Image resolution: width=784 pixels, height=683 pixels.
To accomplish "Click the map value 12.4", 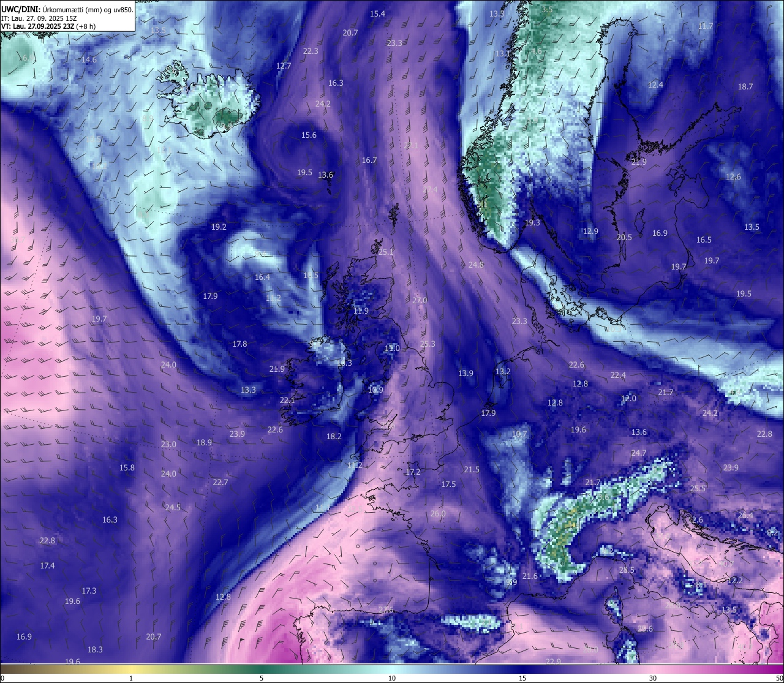I will (656, 85).
